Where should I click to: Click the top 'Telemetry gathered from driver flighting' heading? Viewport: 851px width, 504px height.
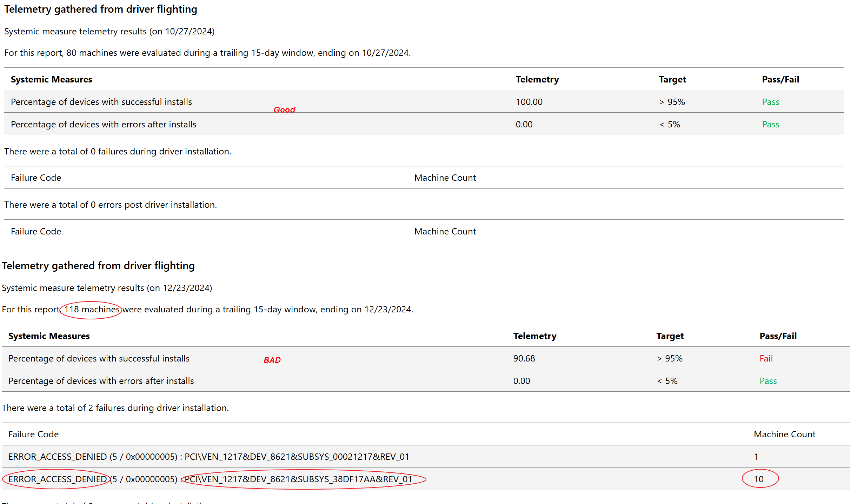(x=101, y=9)
